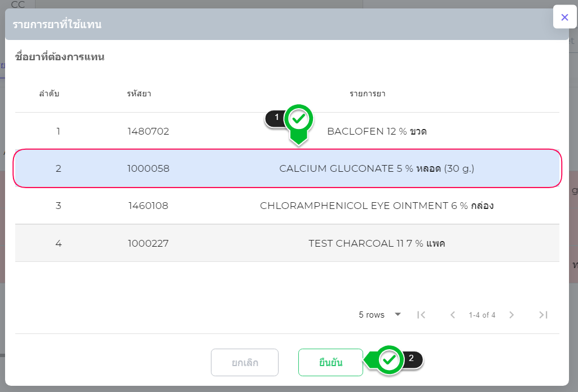
Task: Open the 5 rows per page dropdown
Action: click(380, 315)
